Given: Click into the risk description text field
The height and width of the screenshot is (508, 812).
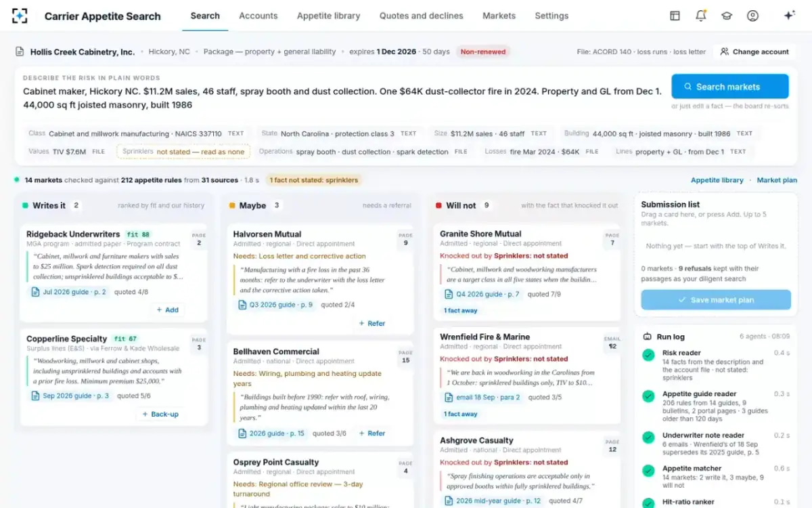Looking at the screenshot, I should (x=342, y=98).
